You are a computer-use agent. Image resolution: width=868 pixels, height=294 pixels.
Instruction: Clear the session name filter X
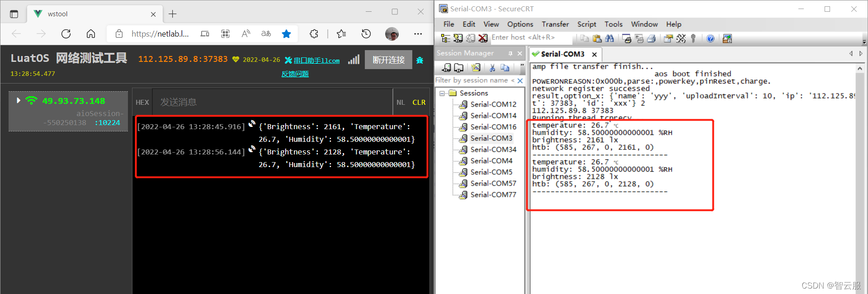(x=520, y=80)
